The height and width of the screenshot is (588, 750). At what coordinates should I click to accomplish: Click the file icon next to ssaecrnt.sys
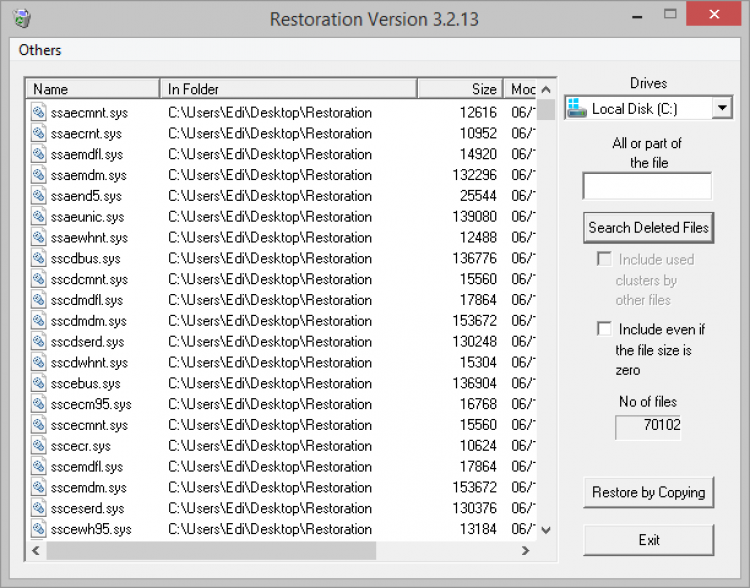tap(39, 133)
